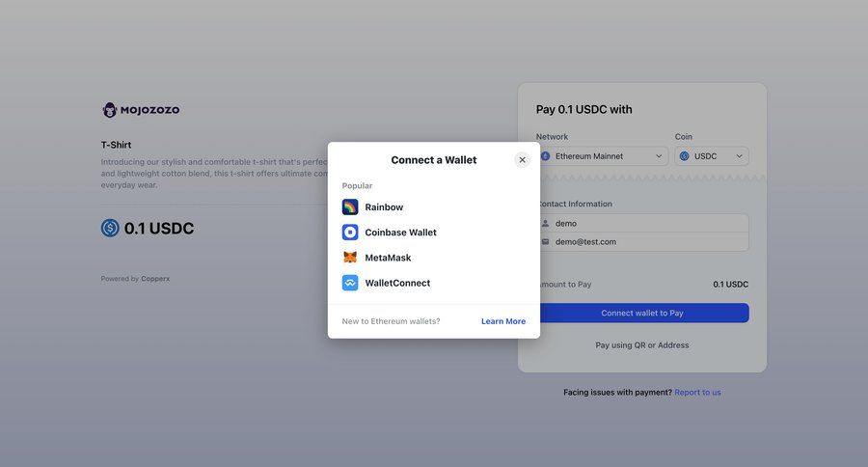Click the Rainbow wallet icon
Image resolution: width=868 pixels, height=467 pixels.
tap(350, 207)
